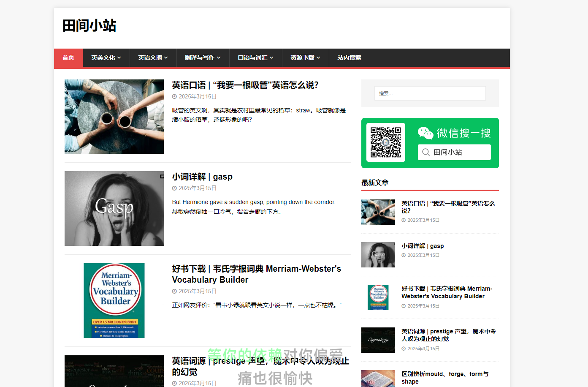Click the excerpt starting 吸管的英文啊
This screenshot has width=588, height=387.
click(259, 115)
